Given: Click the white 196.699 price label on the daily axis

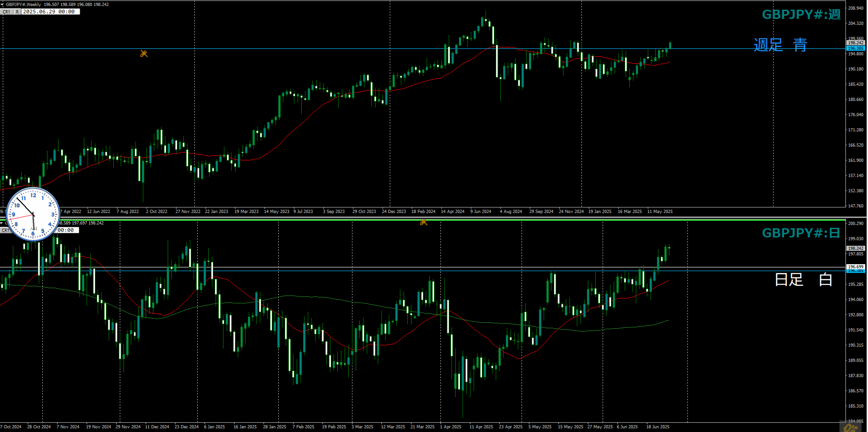Looking at the screenshot, I should coord(856,266).
